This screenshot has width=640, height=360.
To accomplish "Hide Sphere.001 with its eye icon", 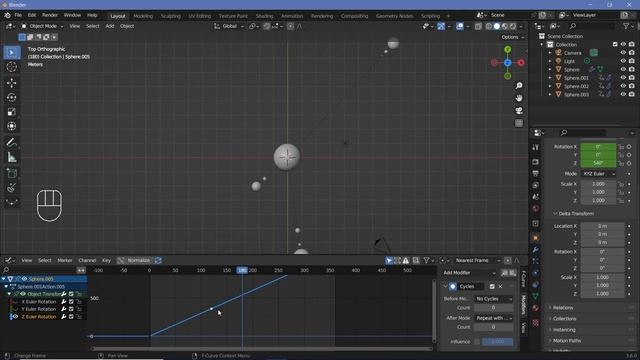I will coord(623,78).
